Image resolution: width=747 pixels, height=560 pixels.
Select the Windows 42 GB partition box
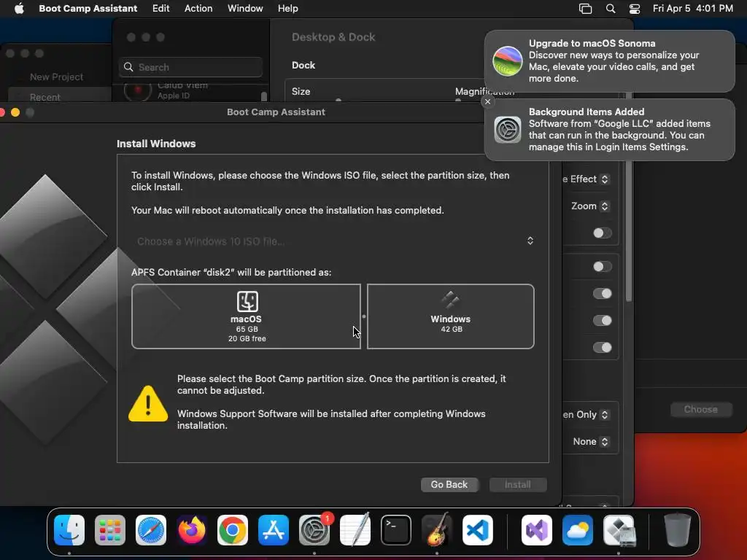coord(451,316)
